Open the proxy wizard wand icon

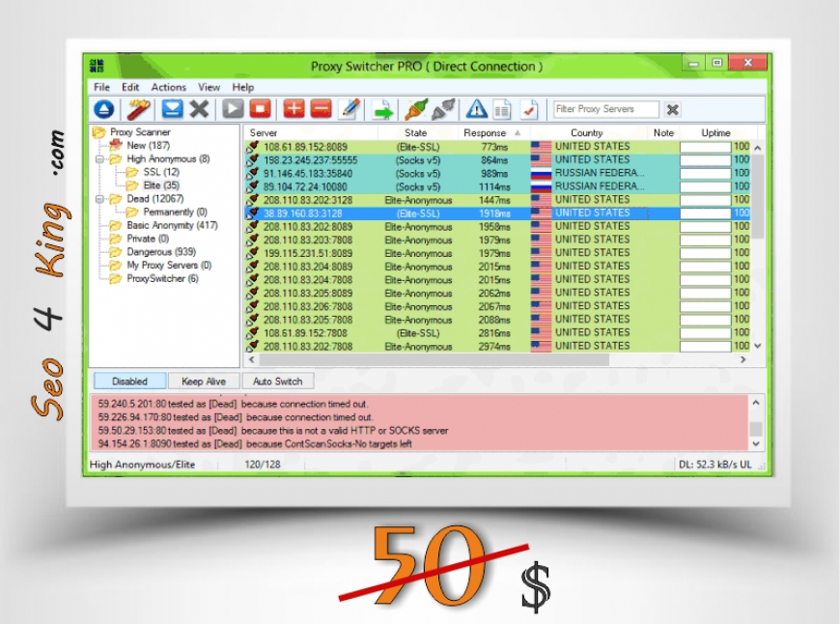pyautogui.click(x=138, y=109)
